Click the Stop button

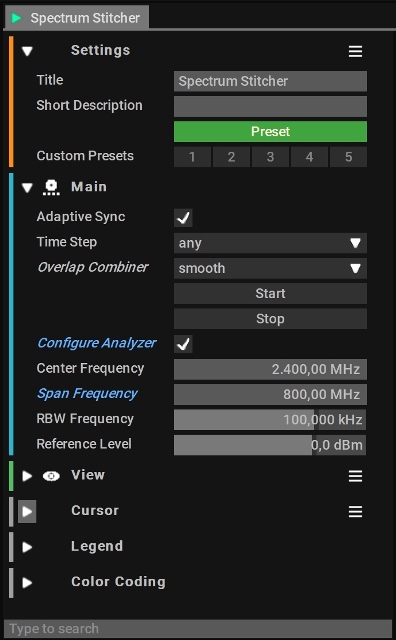270,319
